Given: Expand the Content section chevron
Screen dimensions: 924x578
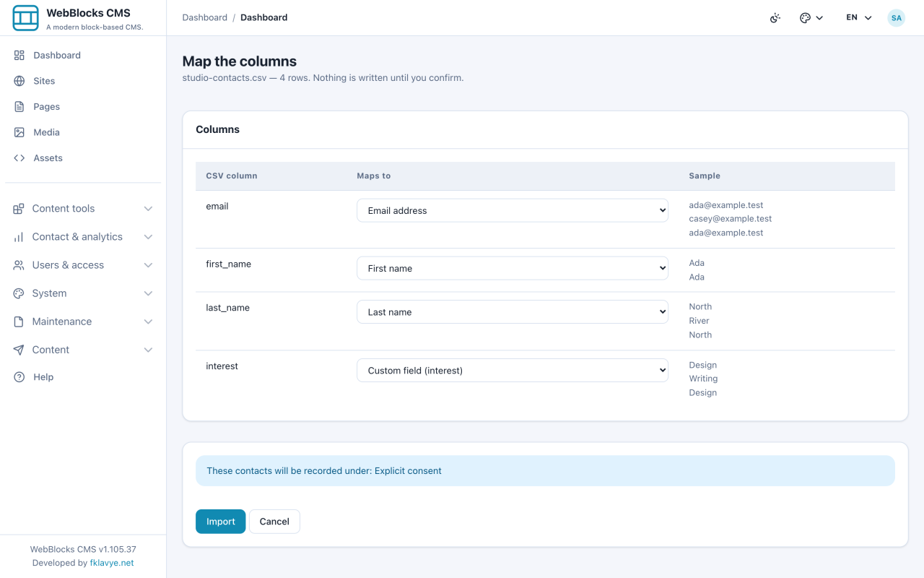Looking at the screenshot, I should click(x=148, y=350).
